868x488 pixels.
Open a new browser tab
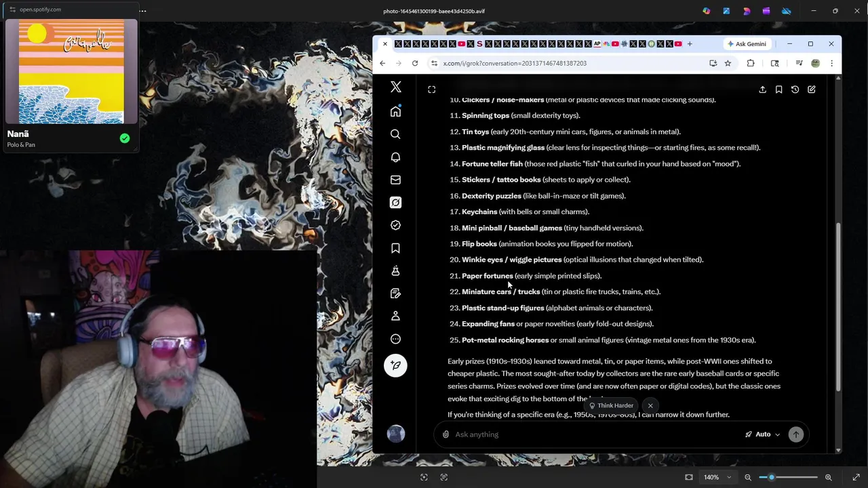point(690,44)
